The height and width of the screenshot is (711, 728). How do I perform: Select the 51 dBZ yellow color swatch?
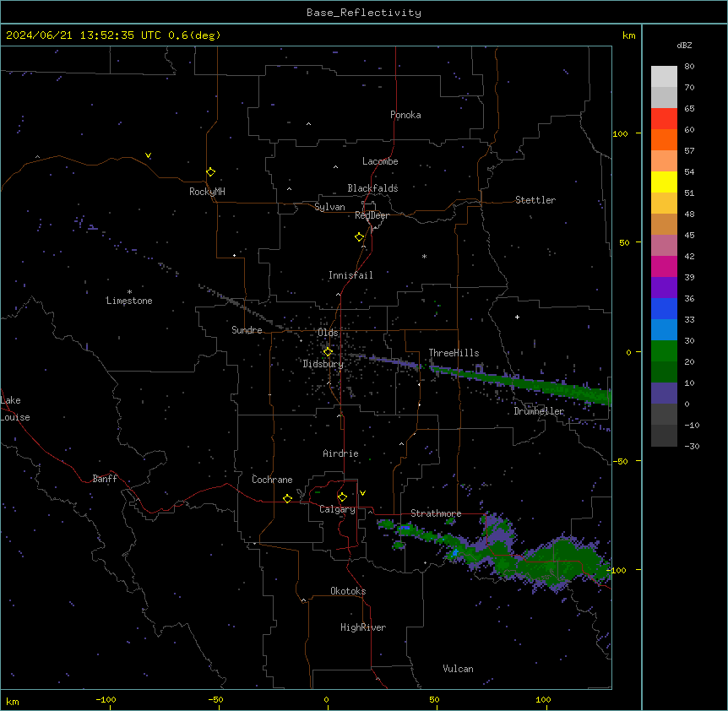[x=664, y=182]
